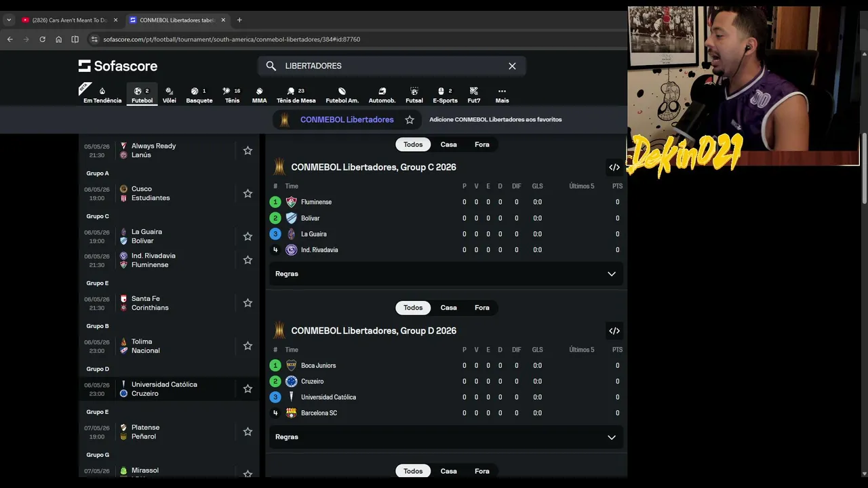Open the E-Sports category

445,95
